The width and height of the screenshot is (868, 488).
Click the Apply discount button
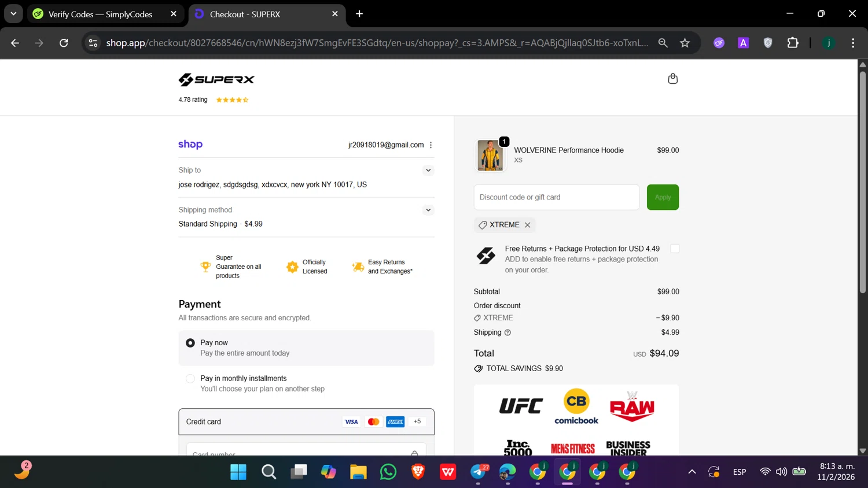(x=663, y=197)
